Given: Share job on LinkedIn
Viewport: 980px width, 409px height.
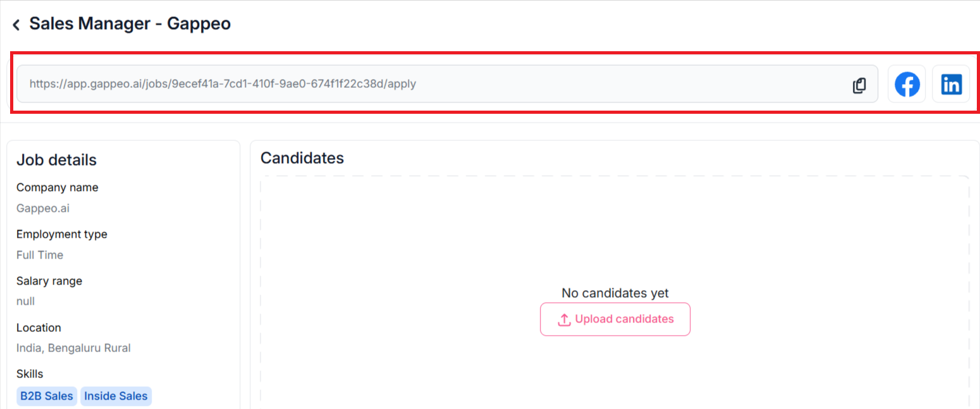Looking at the screenshot, I should click(x=951, y=84).
